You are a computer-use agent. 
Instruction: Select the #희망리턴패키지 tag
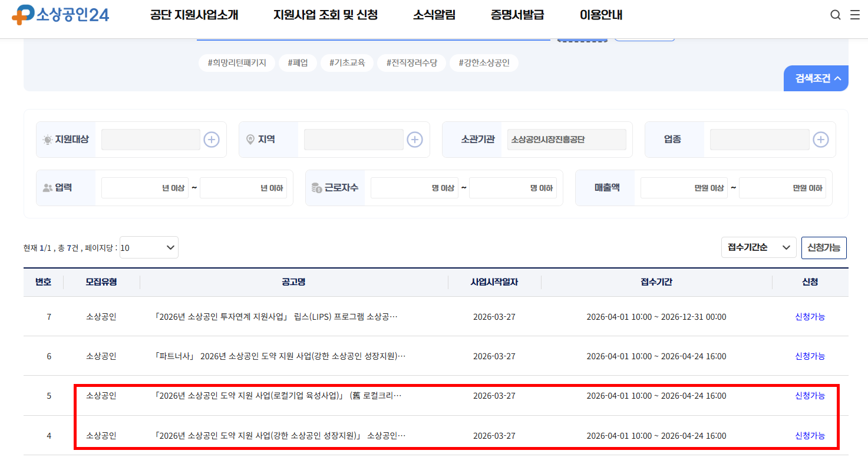point(237,62)
